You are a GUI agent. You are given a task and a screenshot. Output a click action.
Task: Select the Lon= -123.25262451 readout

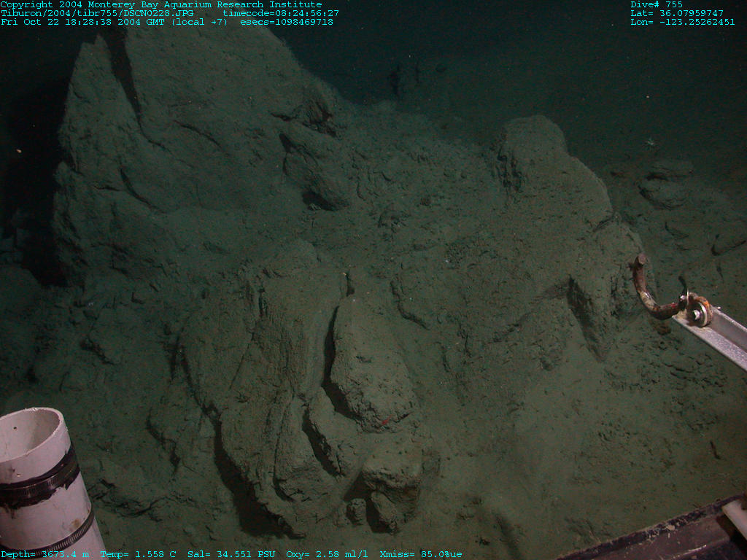coord(682,22)
